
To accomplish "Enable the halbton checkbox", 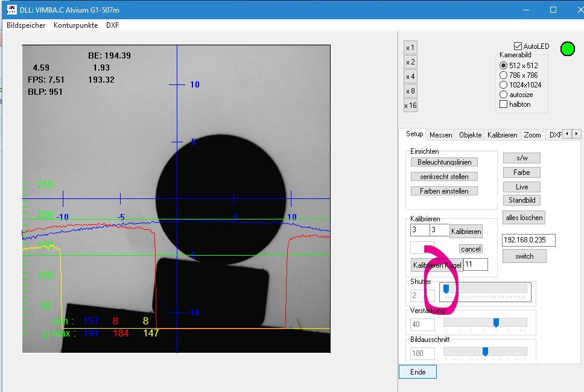I will [x=504, y=104].
